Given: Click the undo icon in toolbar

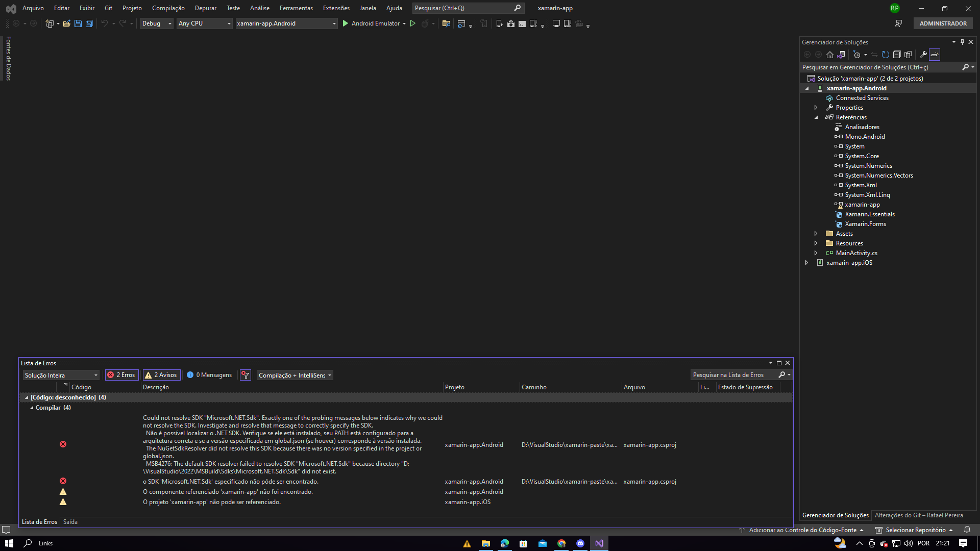Looking at the screenshot, I should tap(104, 23).
